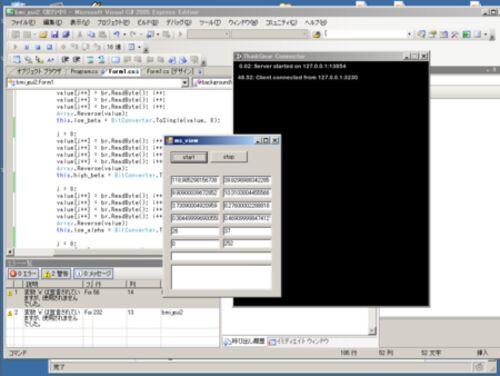This screenshot has height=376, width=500.
Task: Click the Decrease Indent icon
Action: (x=65, y=60)
